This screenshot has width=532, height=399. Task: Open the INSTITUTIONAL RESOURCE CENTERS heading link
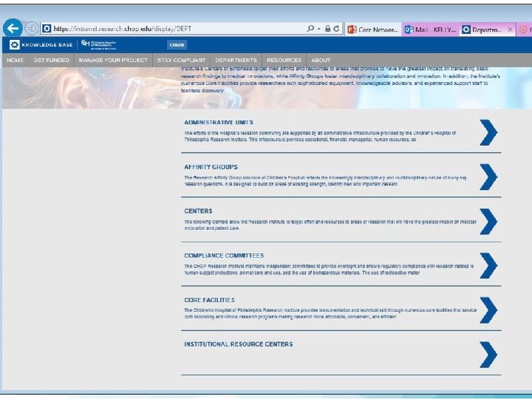(x=239, y=344)
